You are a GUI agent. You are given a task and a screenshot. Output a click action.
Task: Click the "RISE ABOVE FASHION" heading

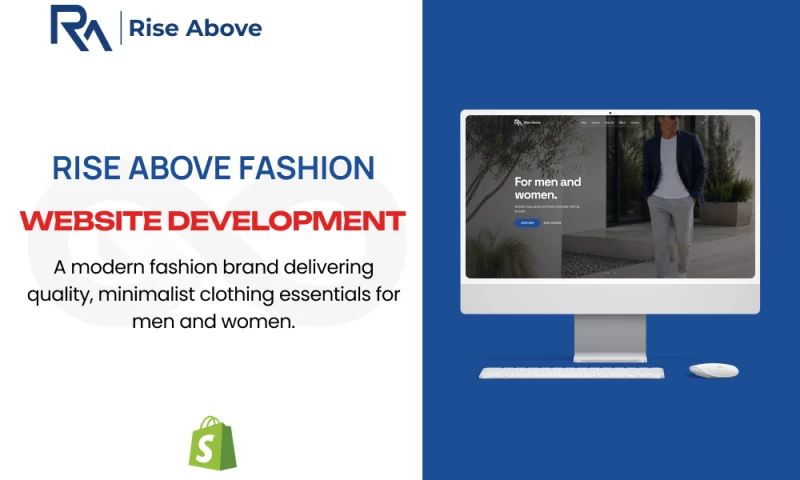(213, 168)
